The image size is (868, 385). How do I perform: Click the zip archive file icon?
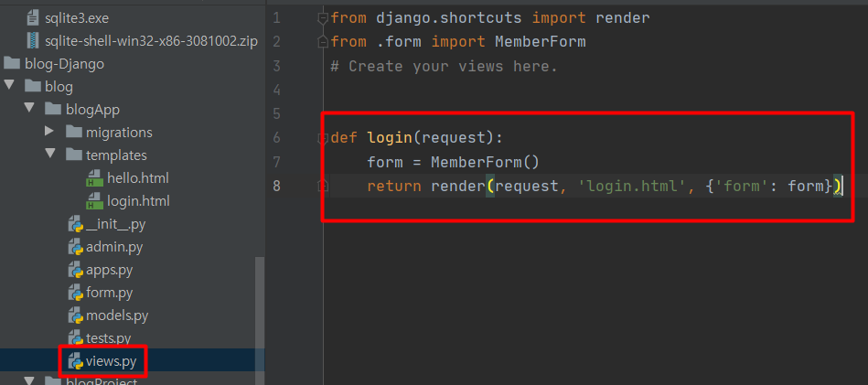(x=33, y=41)
